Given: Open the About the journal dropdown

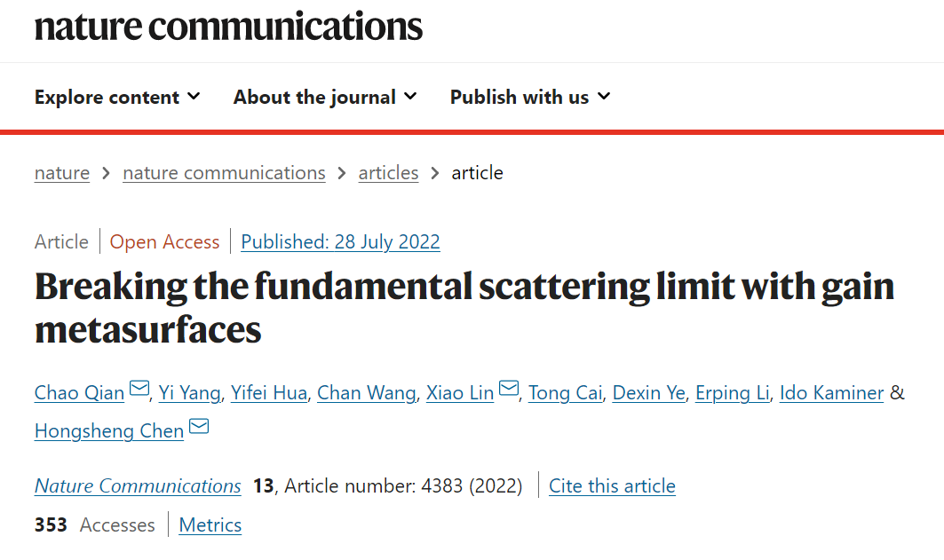Looking at the screenshot, I should (325, 97).
